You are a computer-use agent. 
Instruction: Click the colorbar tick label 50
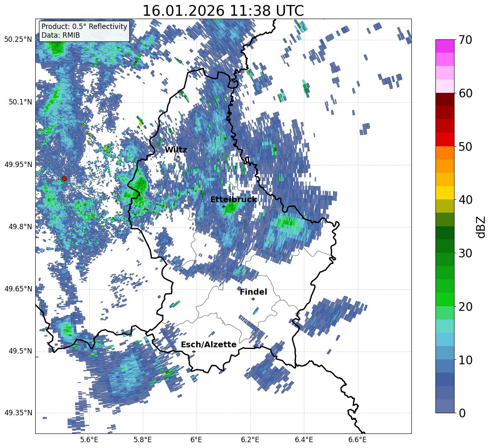point(465,147)
